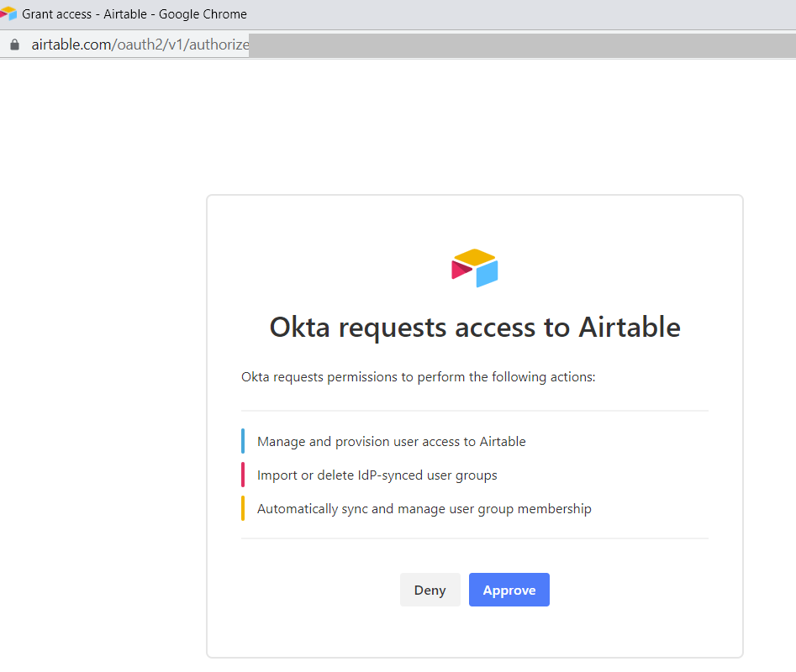Click 'Automatically sync and manage user group' permission
The image size is (796, 672).
(x=424, y=509)
